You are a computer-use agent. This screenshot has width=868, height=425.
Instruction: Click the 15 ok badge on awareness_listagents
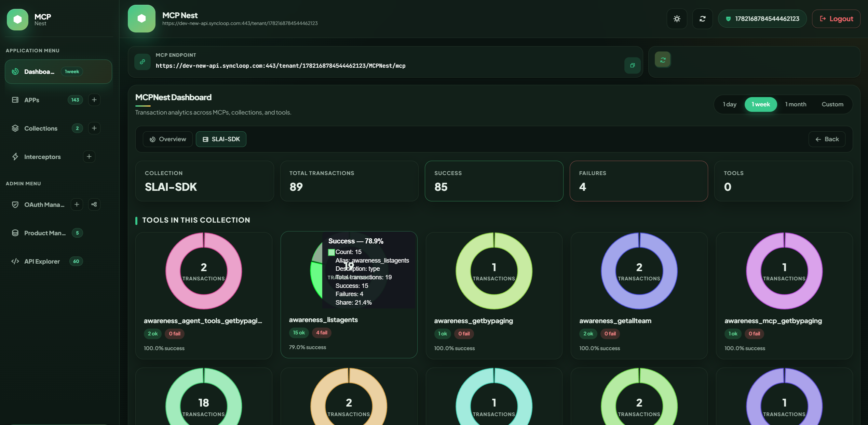click(x=299, y=333)
